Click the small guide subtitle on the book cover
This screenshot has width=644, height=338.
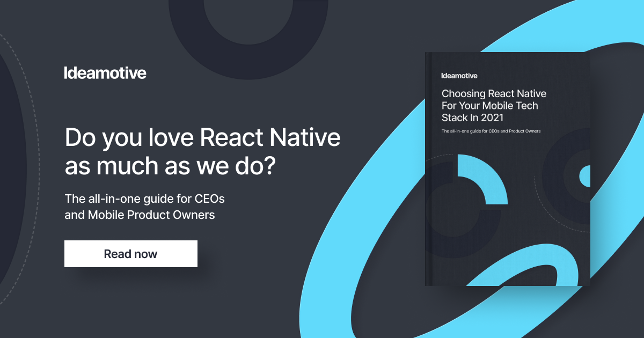[x=491, y=131]
